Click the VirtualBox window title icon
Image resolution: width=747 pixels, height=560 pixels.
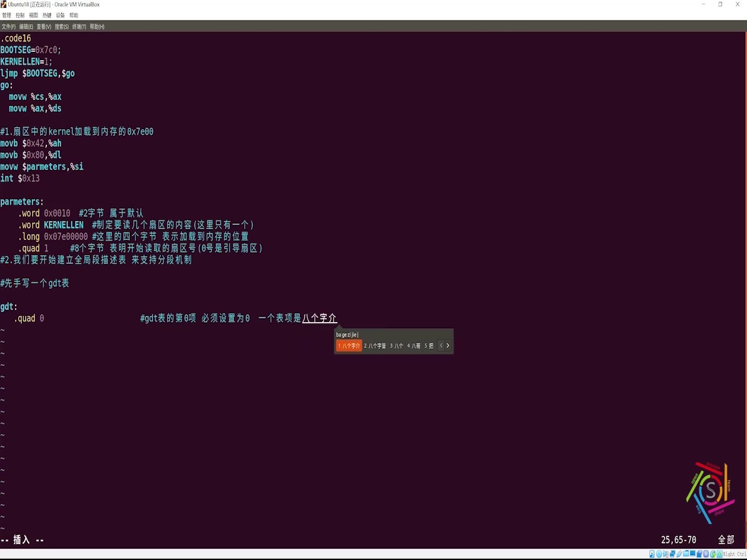pyautogui.click(x=4, y=4)
